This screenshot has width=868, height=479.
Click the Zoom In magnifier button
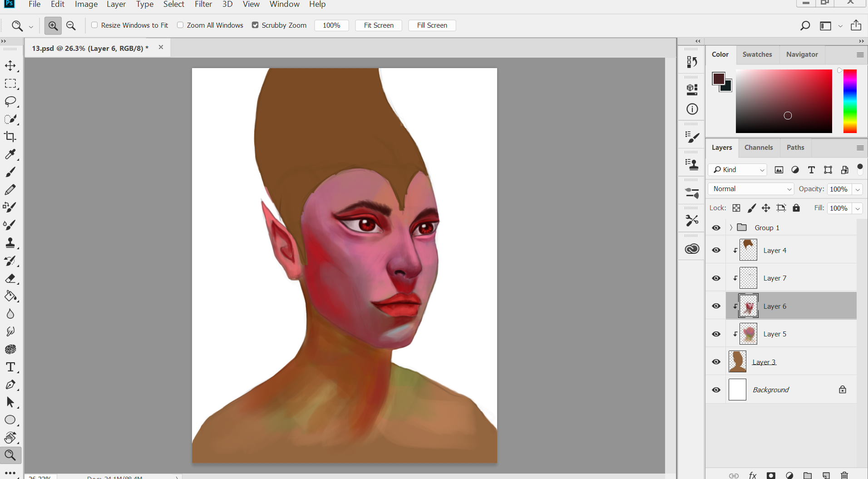[x=53, y=25]
